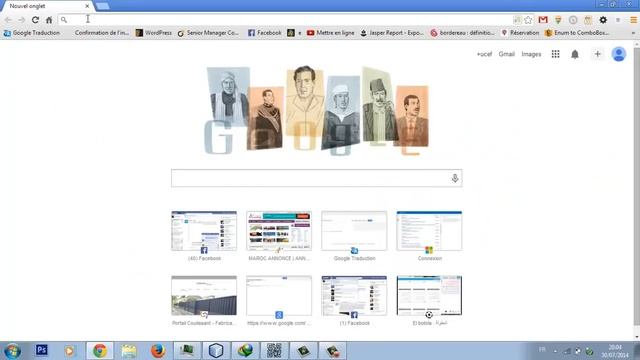Image resolution: width=640 pixels, height=360 pixels.
Task: Open the Google doodle with portraits
Action: 316,111
